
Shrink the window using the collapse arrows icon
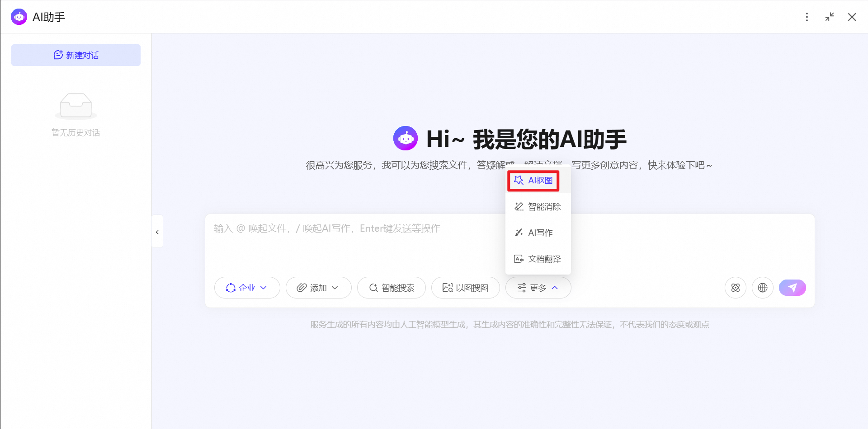coord(830,17)
